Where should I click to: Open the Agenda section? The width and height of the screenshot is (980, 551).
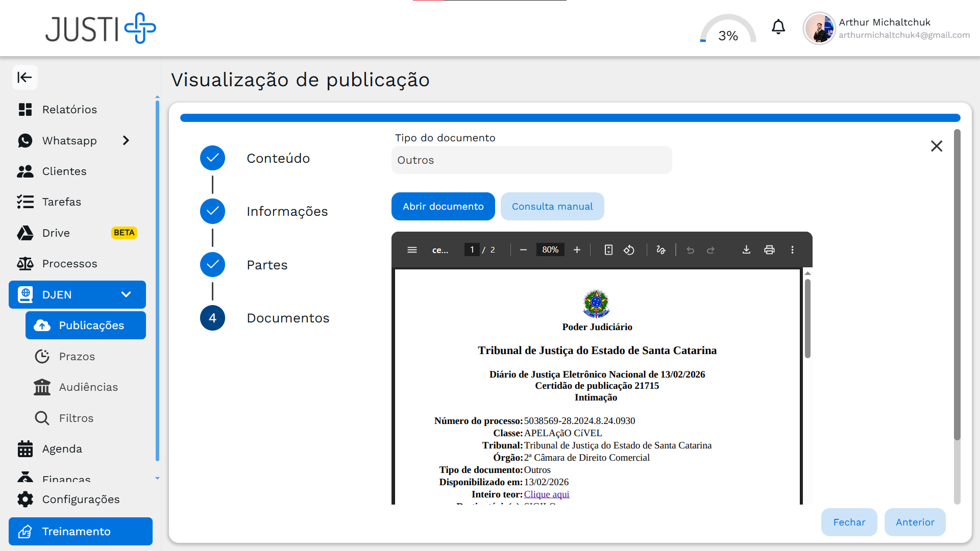coord(62,449)
